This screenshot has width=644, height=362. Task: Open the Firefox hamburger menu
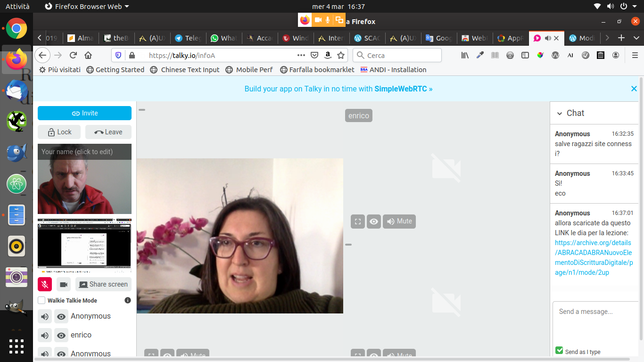tap(635, 55)
